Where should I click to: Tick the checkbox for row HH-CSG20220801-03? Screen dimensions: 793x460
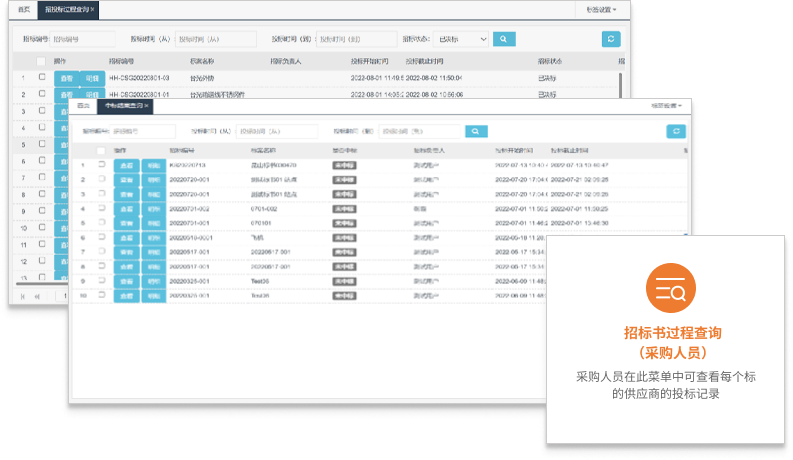pyautogui.click(x=42, y=77)
